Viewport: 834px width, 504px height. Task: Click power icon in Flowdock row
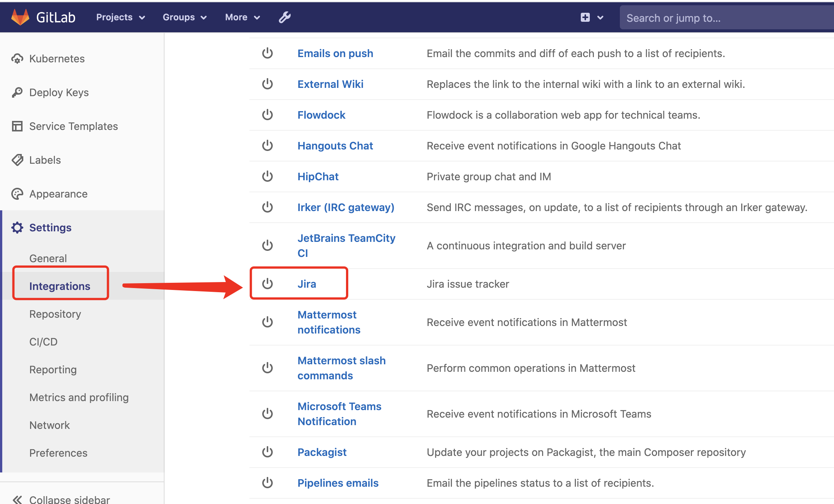pos(267,115)
